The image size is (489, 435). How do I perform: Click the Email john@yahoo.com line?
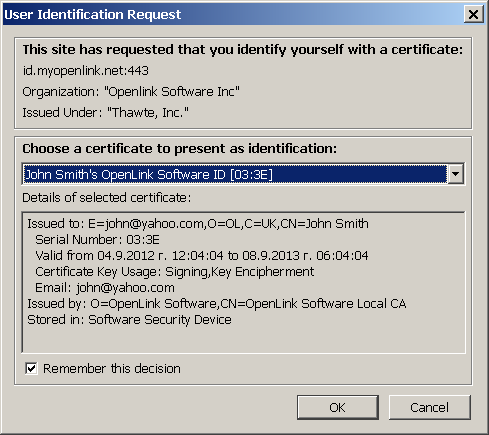105,288
